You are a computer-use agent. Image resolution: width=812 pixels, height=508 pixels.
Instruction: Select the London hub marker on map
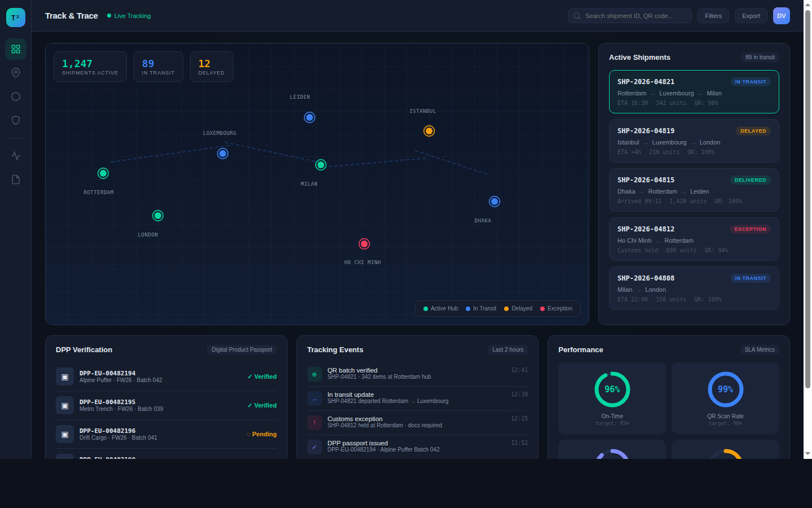(x=158, y=216)
